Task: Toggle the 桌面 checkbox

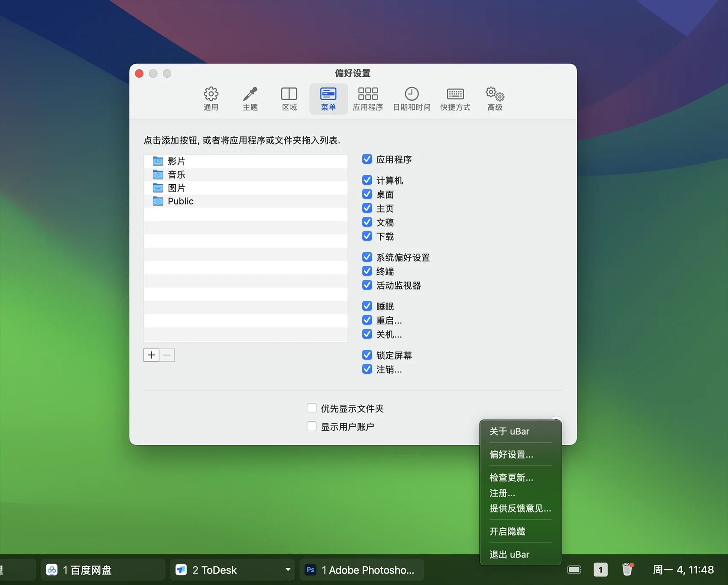Action: pyautogui.click(x=367, y=194)
